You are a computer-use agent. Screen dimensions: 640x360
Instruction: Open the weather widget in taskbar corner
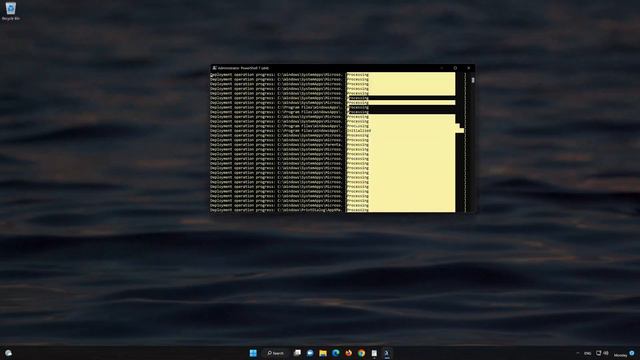click(8, 353)
